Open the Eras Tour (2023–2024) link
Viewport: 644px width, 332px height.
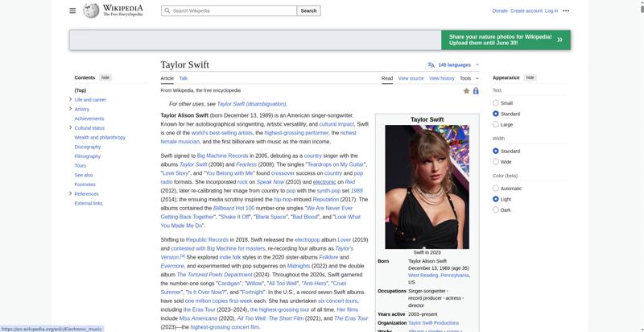[199, 309]
